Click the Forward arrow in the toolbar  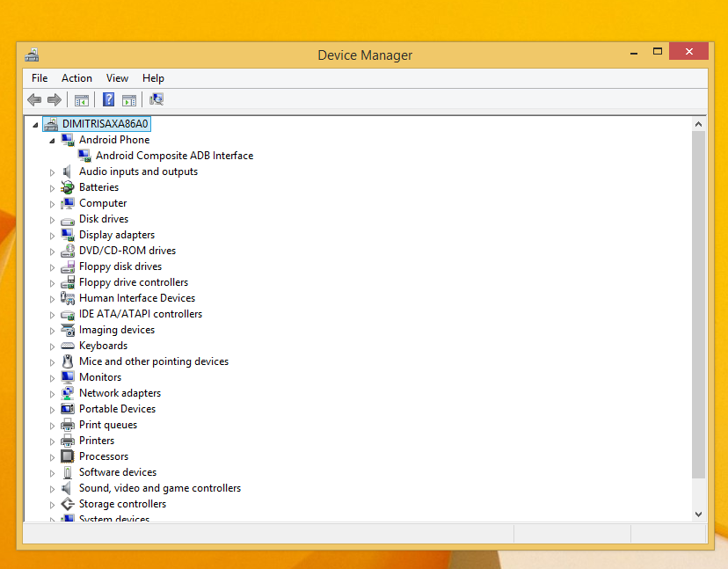coord(55,100)
